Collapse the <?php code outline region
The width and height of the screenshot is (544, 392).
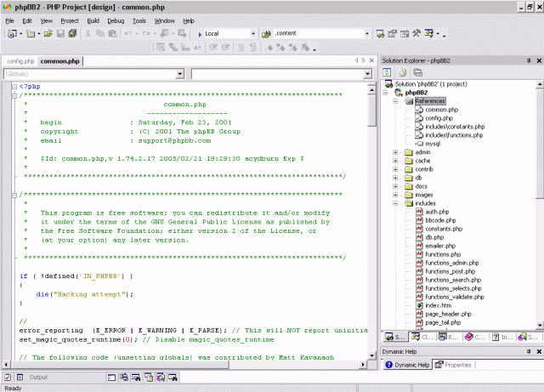tap(14, 87)
